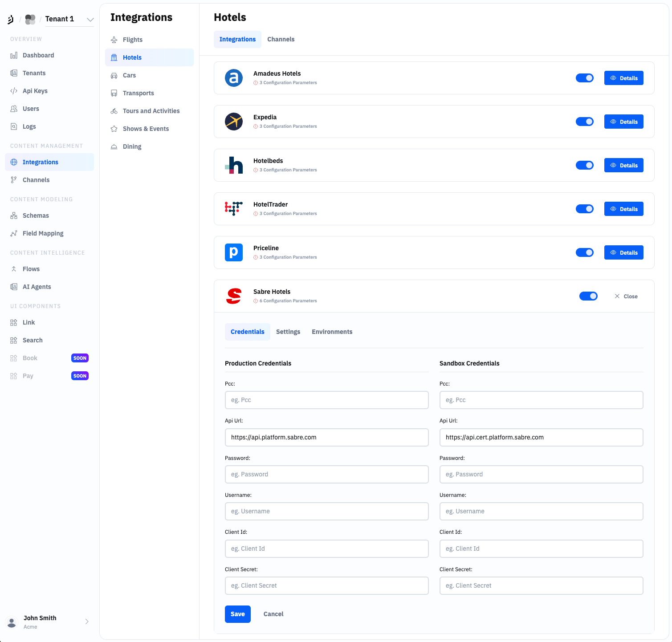Click the Production Client Secret field
Image resolution: width=672 pixels, height=642 pixels.
click(x=326, y=585)
